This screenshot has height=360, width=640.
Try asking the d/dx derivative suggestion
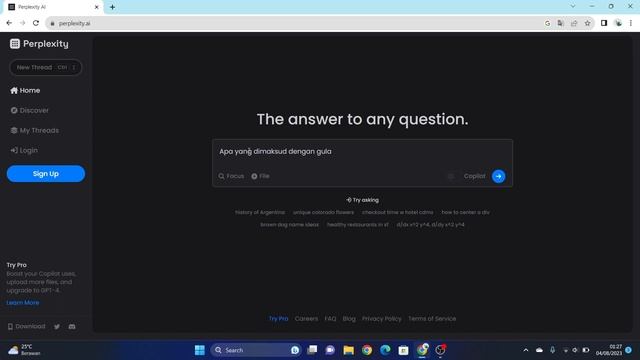(430, 224)
